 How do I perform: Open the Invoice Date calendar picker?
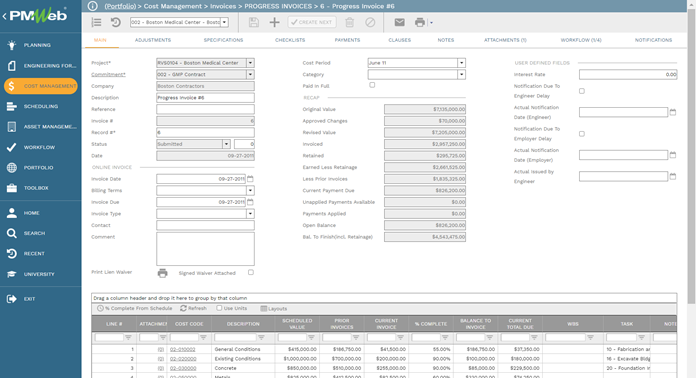[250, 179]
